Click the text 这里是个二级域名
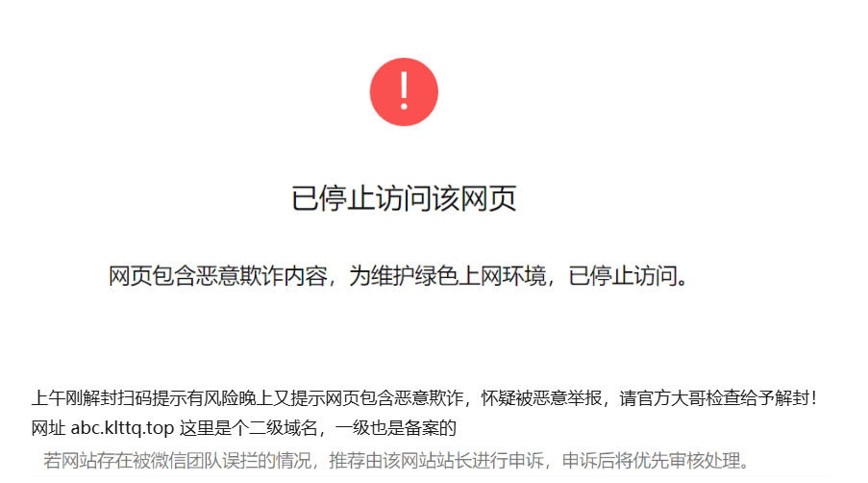 pyautogui.click(x=249, y=428)
